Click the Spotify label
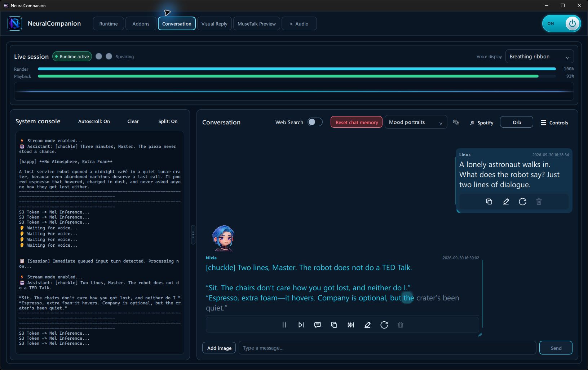This screenshot has height=370, width=588. [485, 123]
